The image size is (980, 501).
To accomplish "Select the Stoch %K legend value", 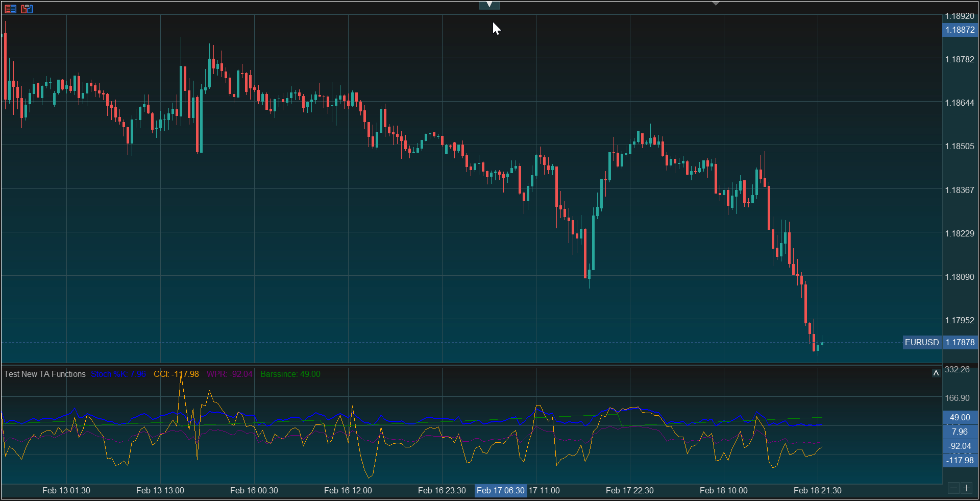I will tap(118, 374).
